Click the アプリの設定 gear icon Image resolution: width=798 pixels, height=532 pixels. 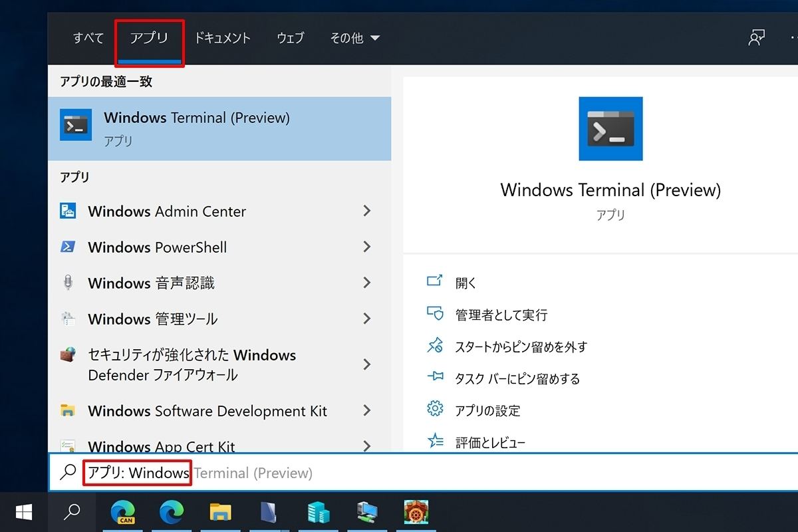(434, 409)
